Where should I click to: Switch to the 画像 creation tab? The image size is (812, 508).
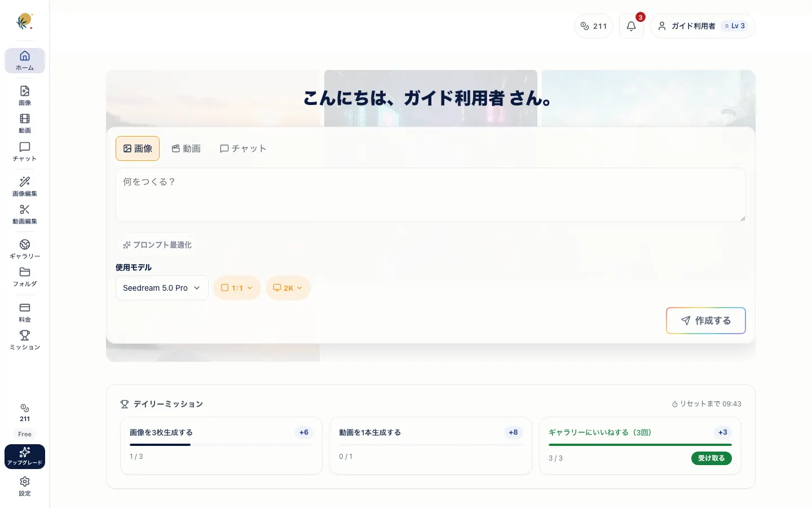point(138,148)
